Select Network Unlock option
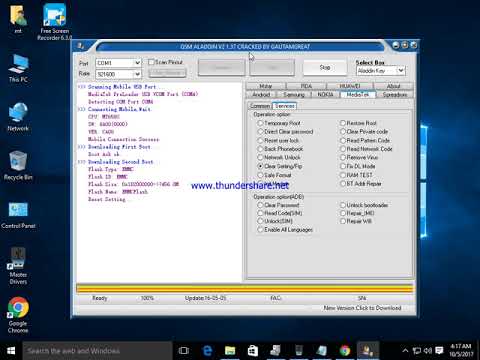This screenshot has width=480, height=360. coord(260,157)
